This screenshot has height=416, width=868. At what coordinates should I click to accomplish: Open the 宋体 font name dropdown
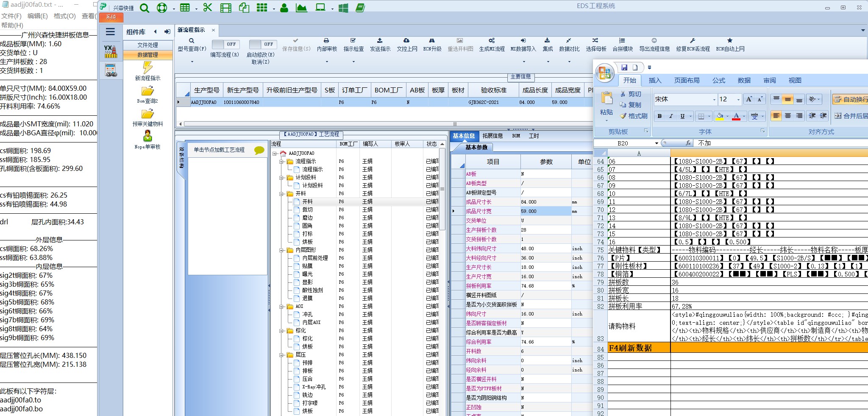click(714, 100)
